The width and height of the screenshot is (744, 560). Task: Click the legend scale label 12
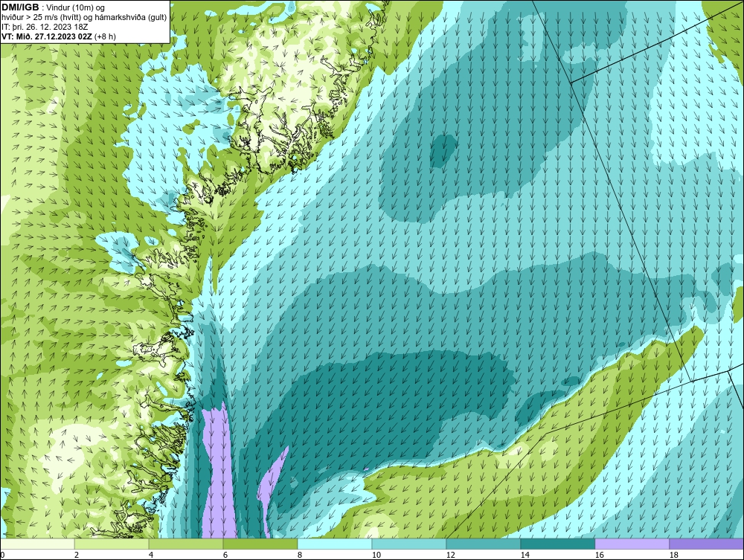(x=450, y=555)
